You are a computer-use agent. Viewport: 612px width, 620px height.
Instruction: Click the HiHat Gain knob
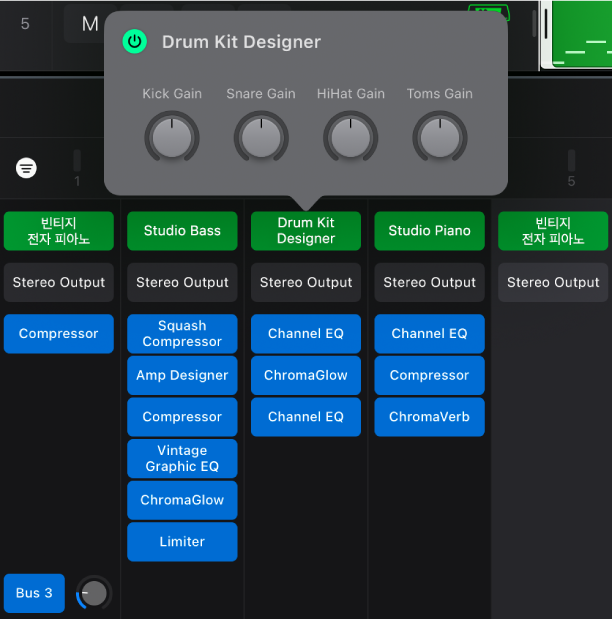(350, 137)
